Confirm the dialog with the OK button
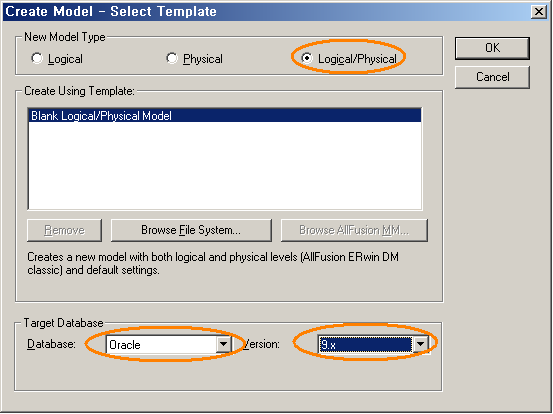The width and height of the screenshot is (553, 414). point(492,48)
